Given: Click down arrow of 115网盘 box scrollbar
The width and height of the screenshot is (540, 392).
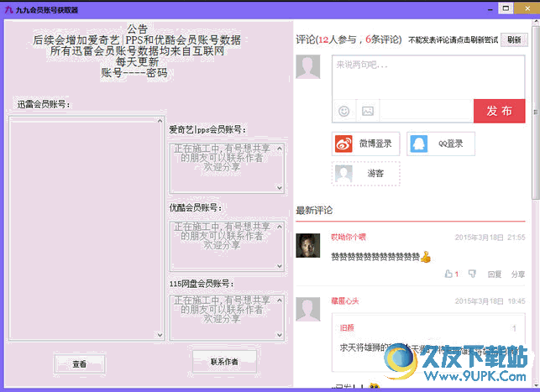Looking at the screenshot, I should [280, 335].
